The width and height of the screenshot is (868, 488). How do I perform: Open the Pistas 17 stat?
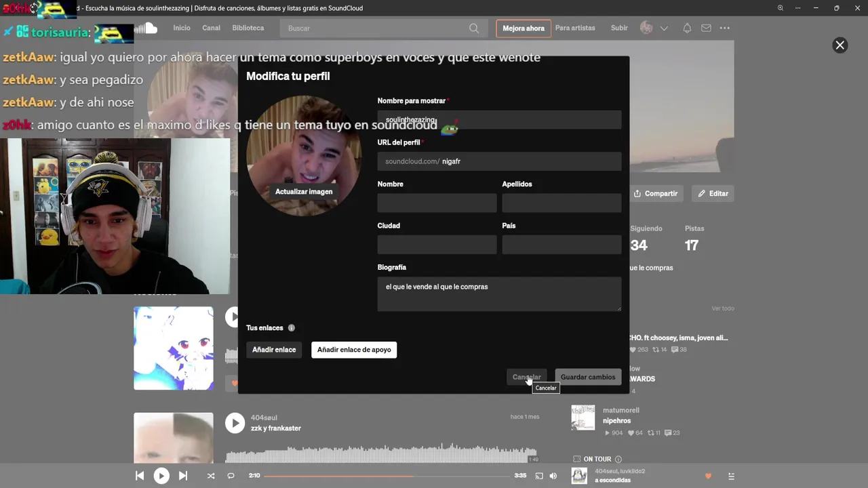point(694,239)
